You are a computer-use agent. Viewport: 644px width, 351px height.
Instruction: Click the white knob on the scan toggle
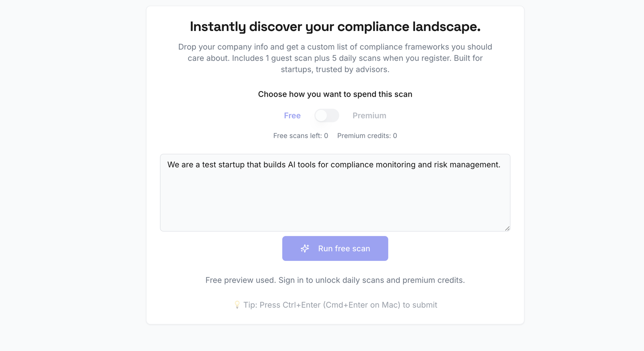click(321, 116)
